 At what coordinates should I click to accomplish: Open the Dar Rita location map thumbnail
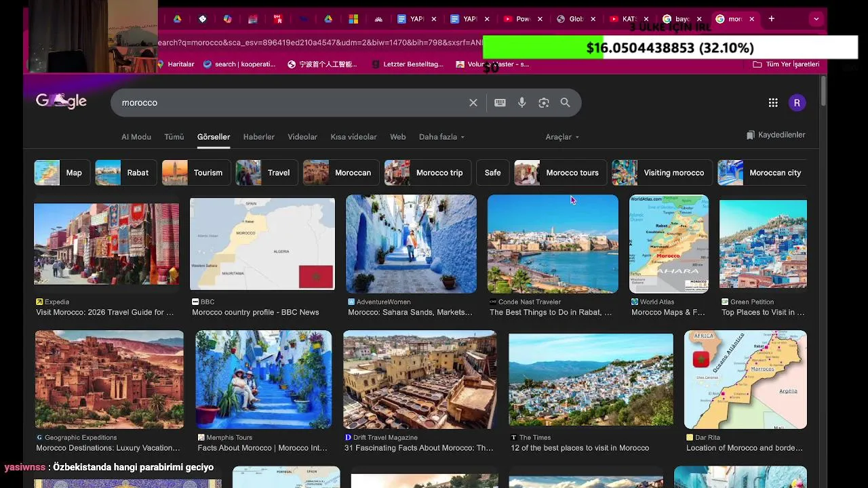click(x=745, y=380)
